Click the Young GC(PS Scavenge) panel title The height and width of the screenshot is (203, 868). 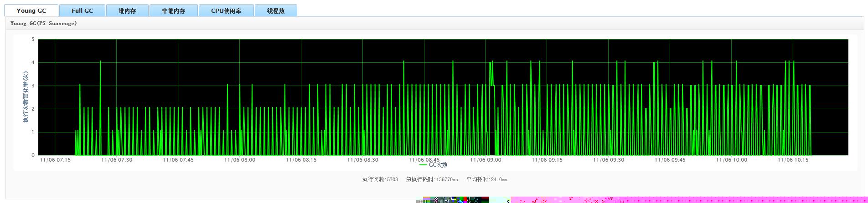(44, 23)
